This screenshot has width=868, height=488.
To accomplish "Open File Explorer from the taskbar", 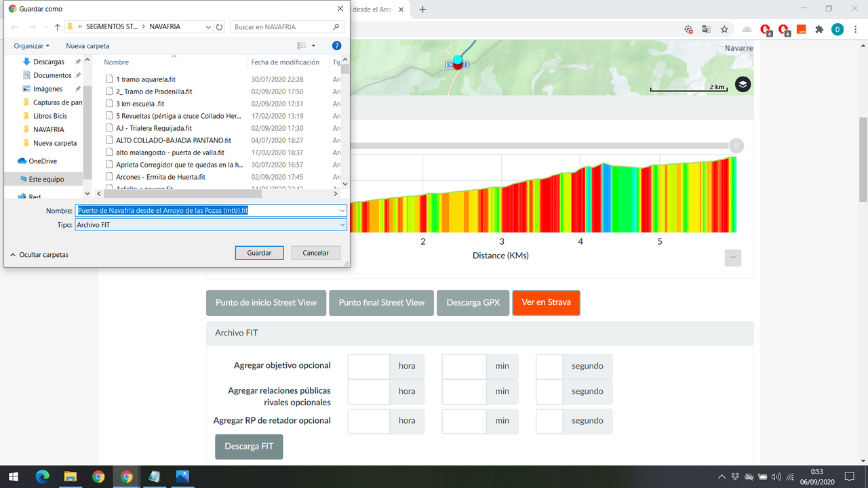I will (70, 476).
